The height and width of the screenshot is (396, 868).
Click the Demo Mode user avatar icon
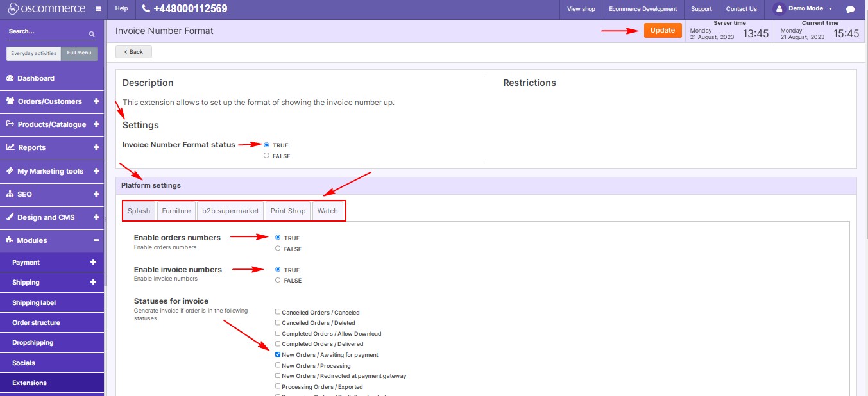pos(779,9)
